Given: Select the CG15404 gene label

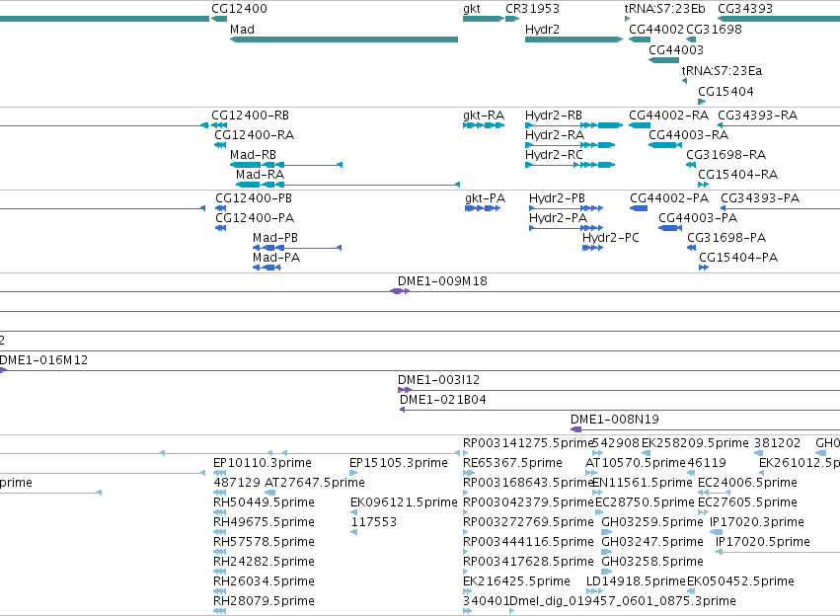Looking at the screenshot, I should click(725, 92).
